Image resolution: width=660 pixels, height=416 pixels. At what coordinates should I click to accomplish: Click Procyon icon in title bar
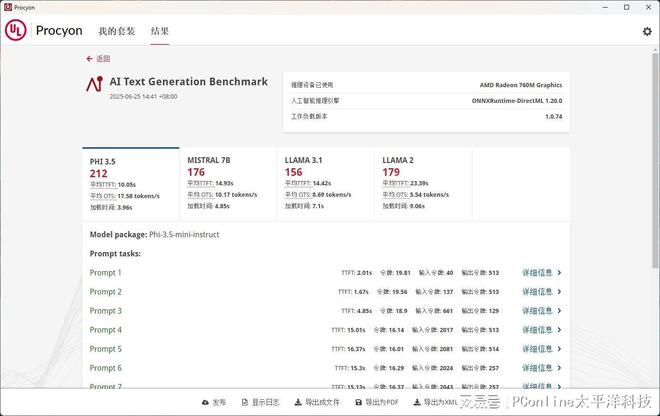pyautogui.click(x=8, y=7)
